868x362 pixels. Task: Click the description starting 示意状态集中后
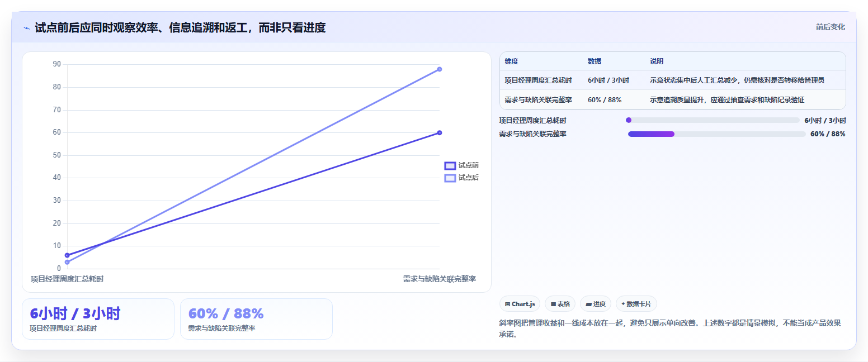click(737, 80)
